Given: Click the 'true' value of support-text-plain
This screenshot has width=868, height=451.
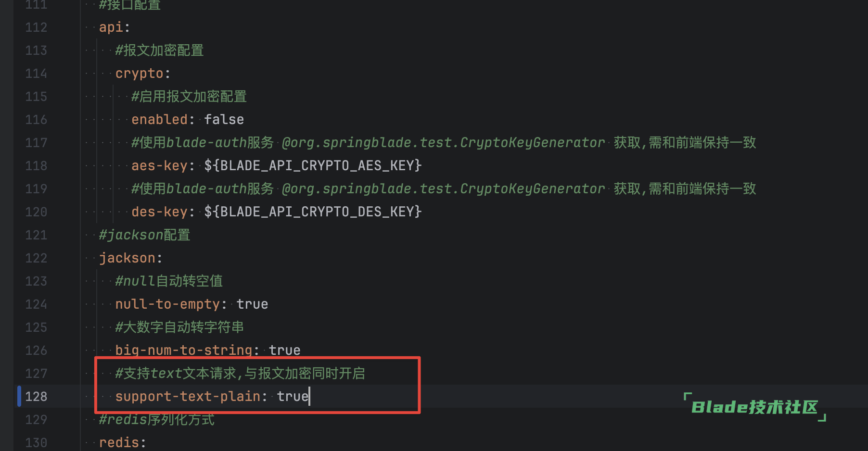Looking at the screenshot, I should [293, 396].
